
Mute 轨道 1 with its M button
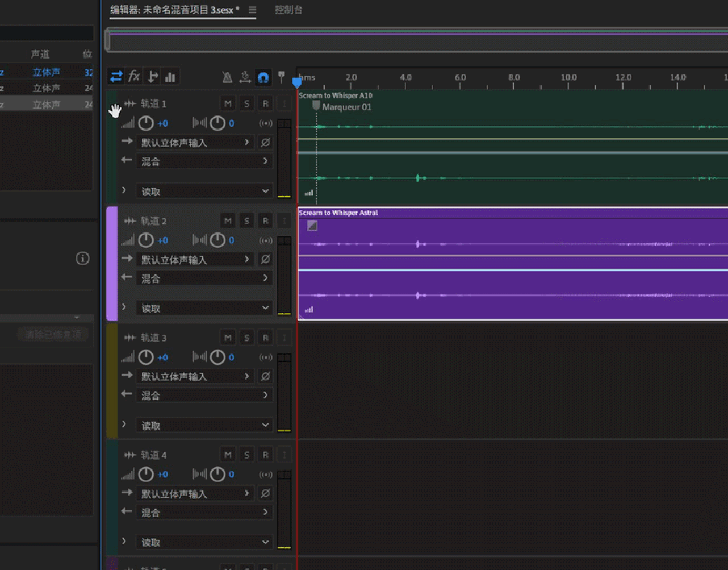[x=228, y=103]
